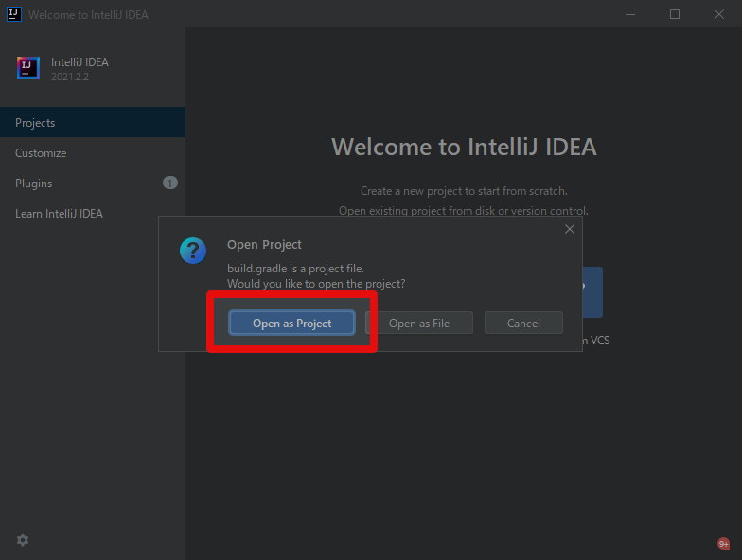Click 'Create a new project to start from scratch.'
Image resolution: width=742 pixels, height=560 pixels.
[464, 191]
